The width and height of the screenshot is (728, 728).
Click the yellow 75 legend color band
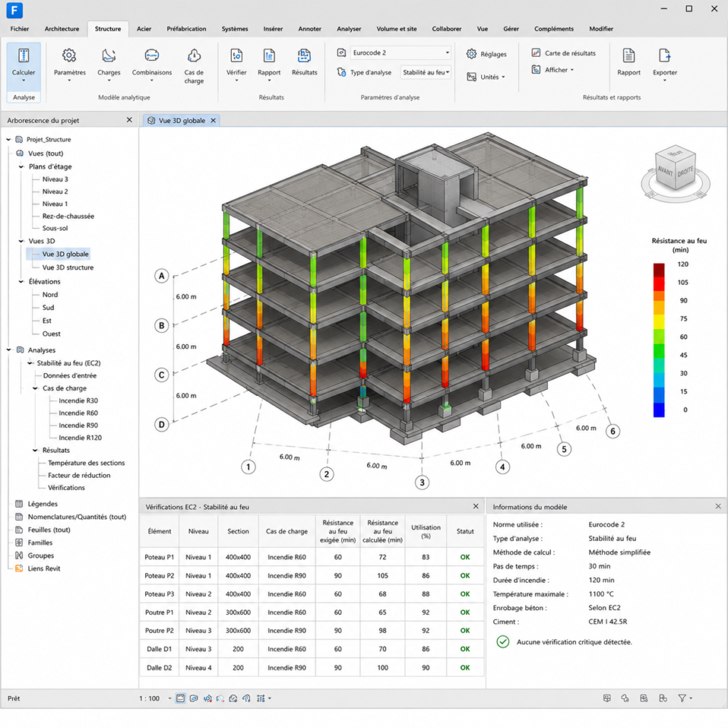(658, 322)
